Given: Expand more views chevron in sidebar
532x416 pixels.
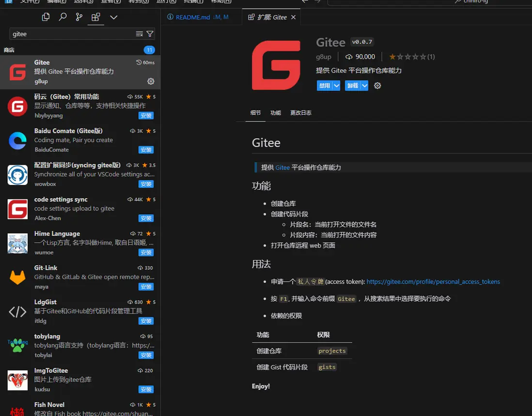Looking at the screenshot, I should point(114,17).
